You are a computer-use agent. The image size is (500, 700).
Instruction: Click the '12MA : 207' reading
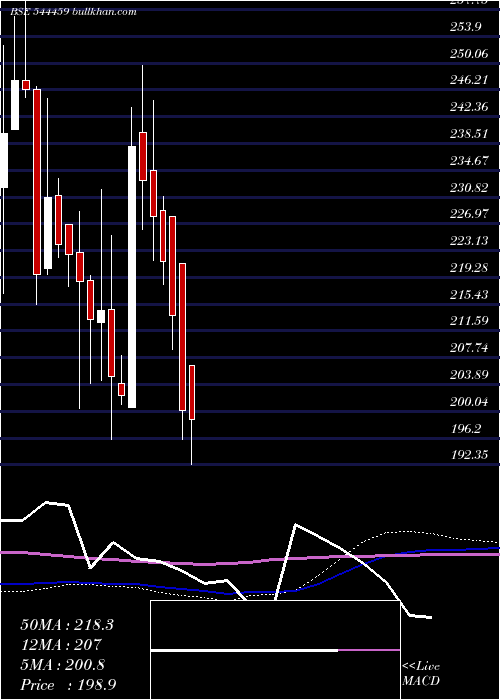[x=60, y=645]
